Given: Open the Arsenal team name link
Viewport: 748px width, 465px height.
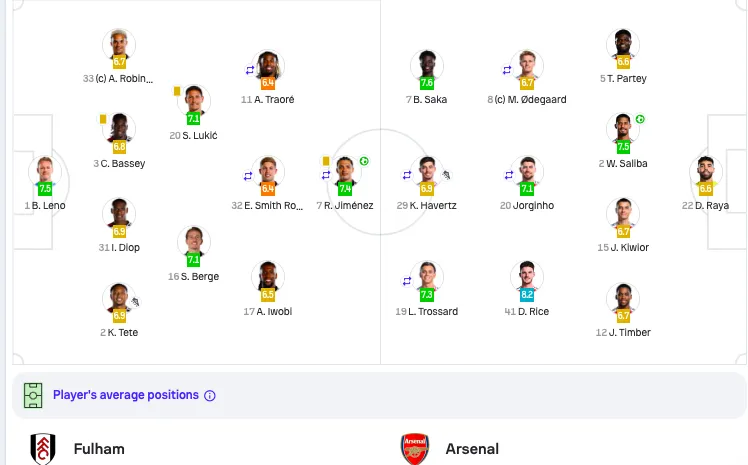Looking at the screenshot, I should 472,449.
